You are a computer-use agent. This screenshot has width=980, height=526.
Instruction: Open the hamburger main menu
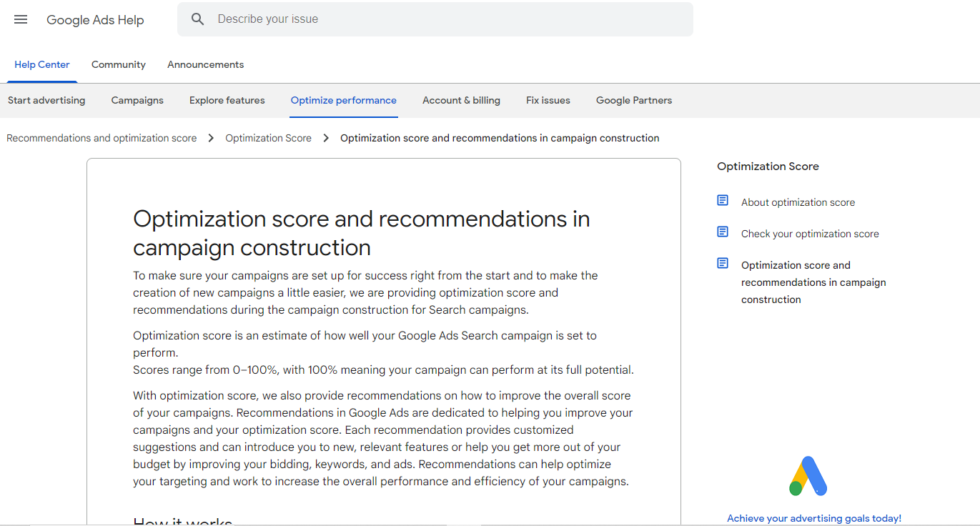click(x=21, y=19)
